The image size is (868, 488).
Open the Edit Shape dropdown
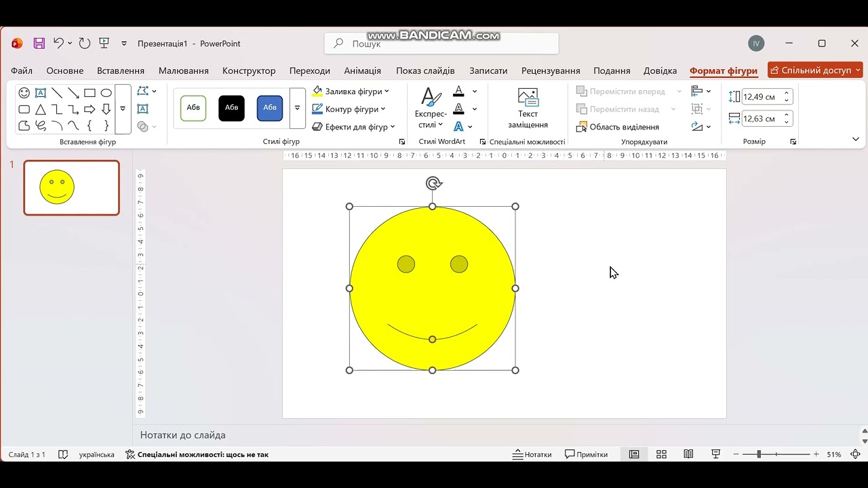tap(146, 91)
